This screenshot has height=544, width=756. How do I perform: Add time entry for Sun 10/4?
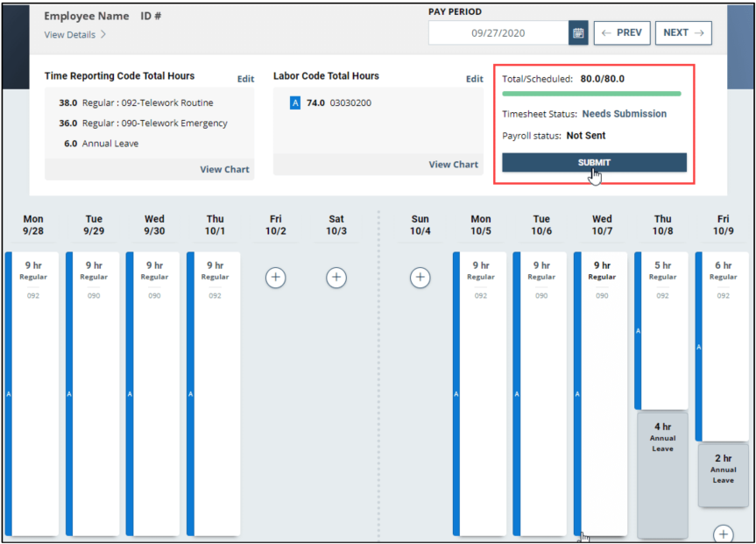point(420,277)
